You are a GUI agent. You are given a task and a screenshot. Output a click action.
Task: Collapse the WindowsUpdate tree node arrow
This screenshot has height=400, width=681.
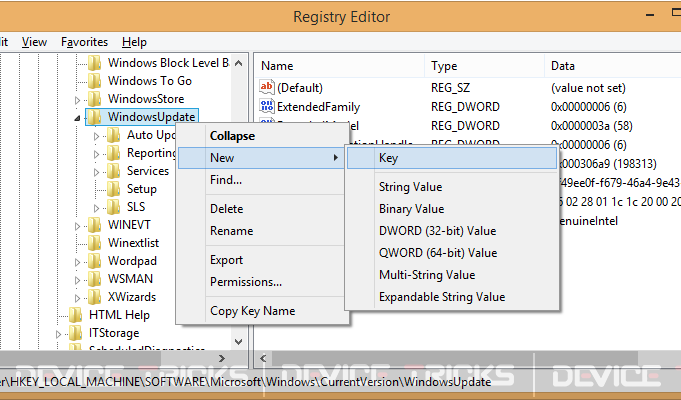point(77,118)
